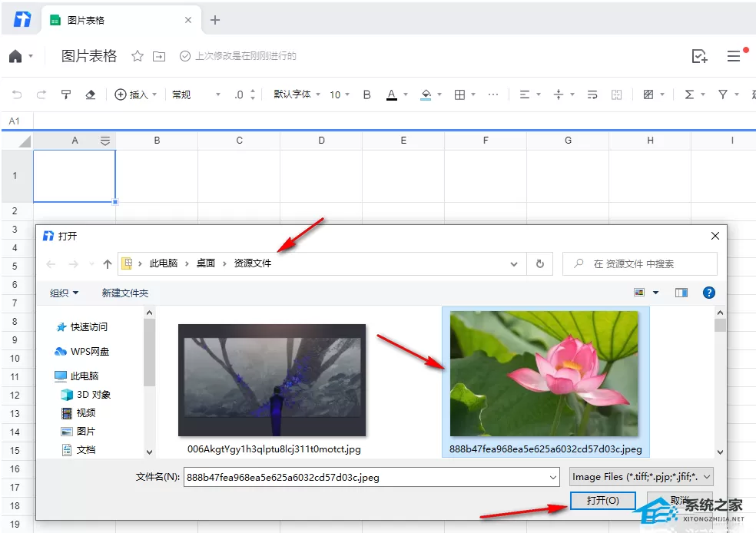Viewport: 756px width, 533px height.
Task: Expand the 默认字体 font dropdown
Action: [297, 94]
